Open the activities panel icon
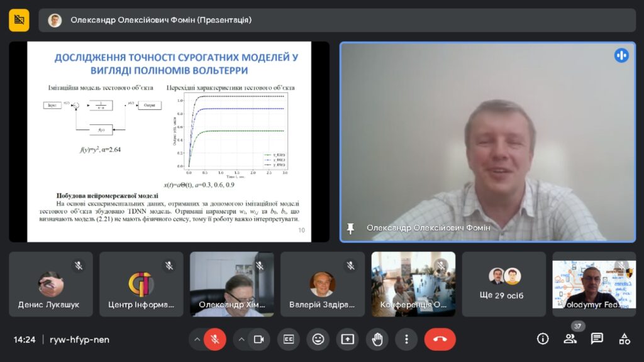 click(624, 339)
